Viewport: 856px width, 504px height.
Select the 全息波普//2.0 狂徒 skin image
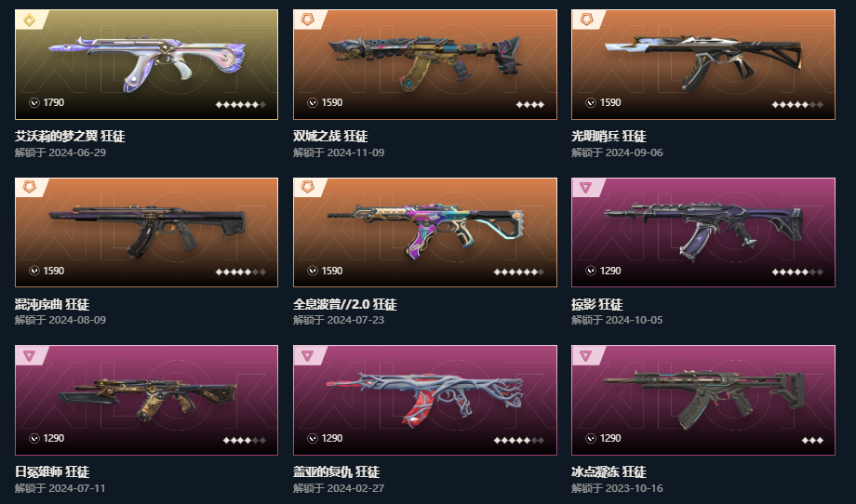click(x=424, y=232)
